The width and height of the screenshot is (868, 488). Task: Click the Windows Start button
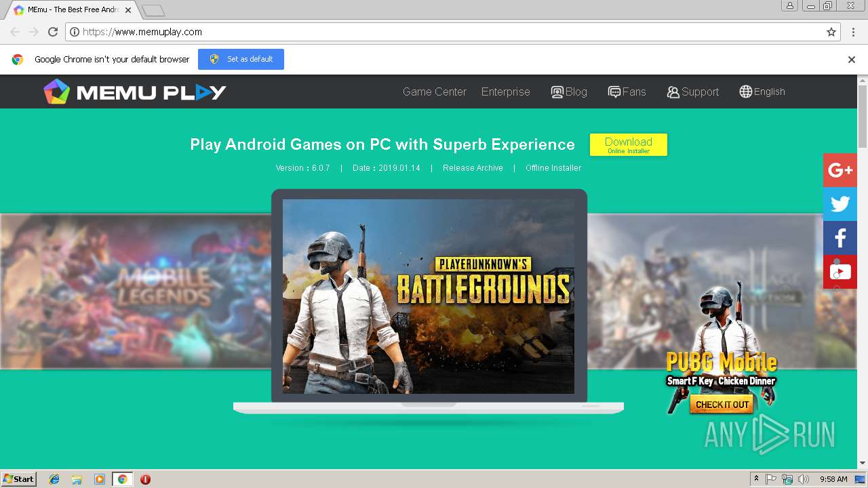(x=19, y=479)
